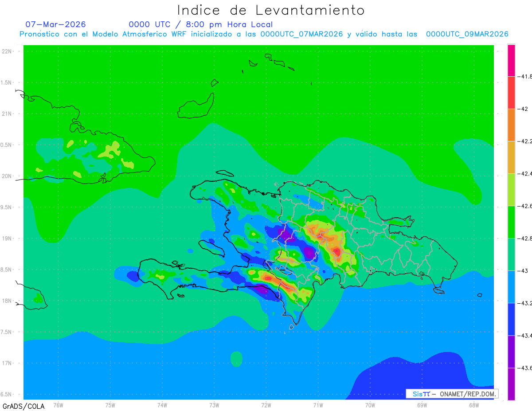The width and height of the screenshot is (532, 411).
Task: Click the longitude label "68W"
Action: coord(474,405)
